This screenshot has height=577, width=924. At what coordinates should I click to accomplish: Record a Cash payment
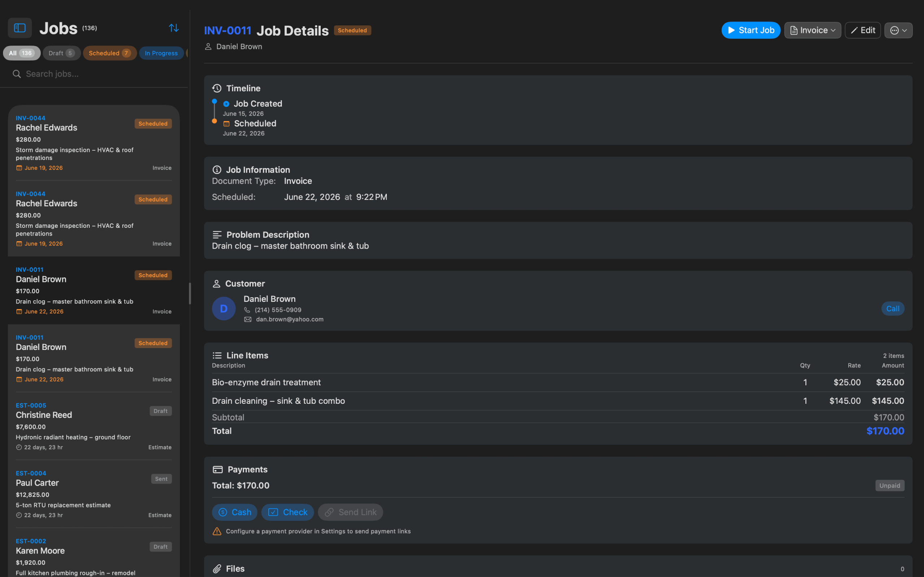click(x=235, y=512)
